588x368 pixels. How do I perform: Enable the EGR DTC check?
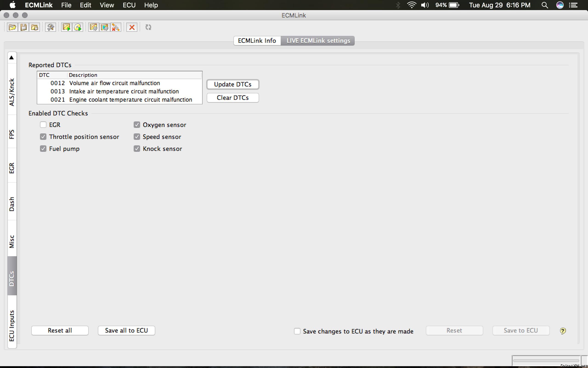[43, 125]
